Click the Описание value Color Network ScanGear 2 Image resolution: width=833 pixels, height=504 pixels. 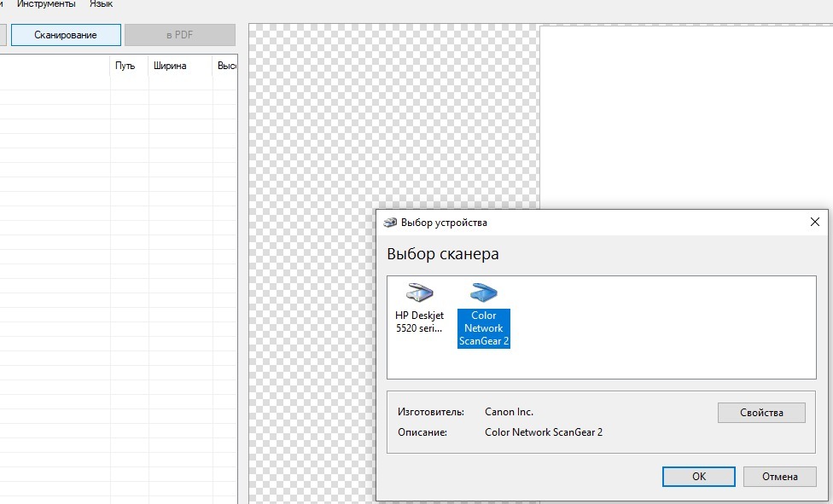544,432
